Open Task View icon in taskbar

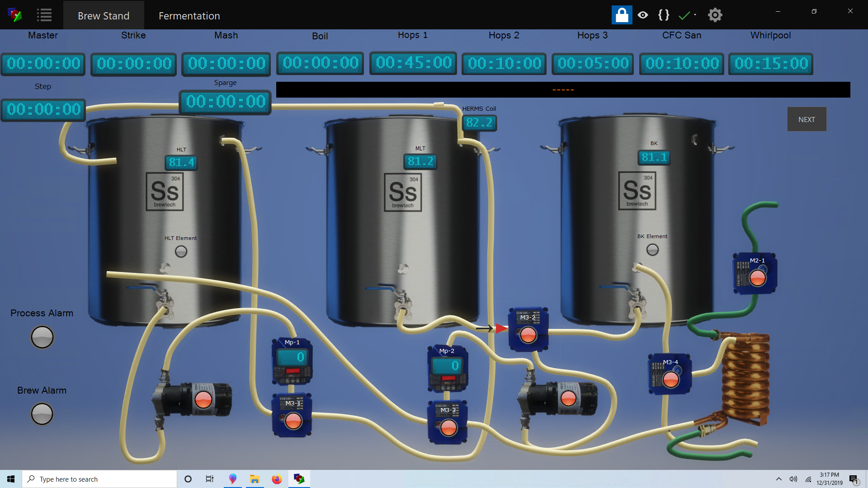click(x=210, y=479)
